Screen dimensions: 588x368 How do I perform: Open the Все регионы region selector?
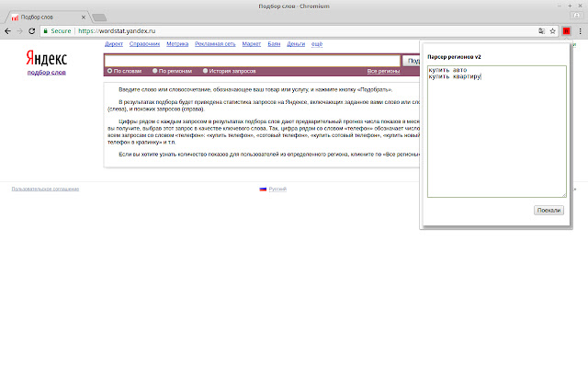tap(383, 71)
